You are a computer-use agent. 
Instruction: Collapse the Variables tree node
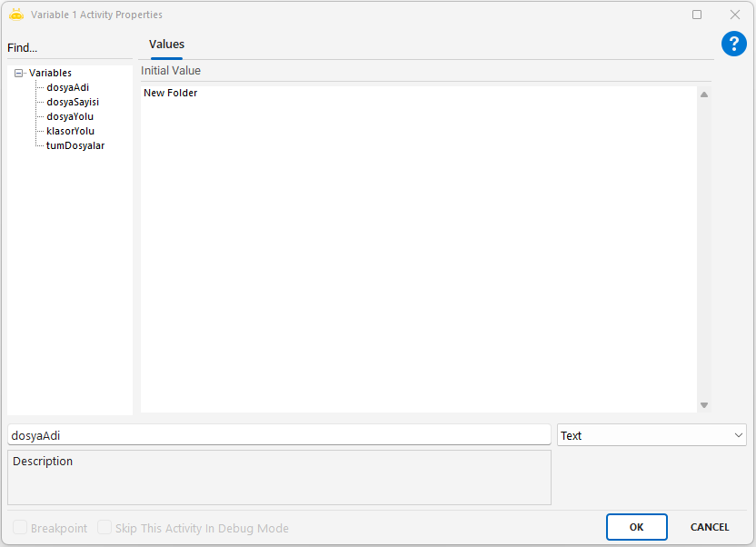click(x=18, y=74)
